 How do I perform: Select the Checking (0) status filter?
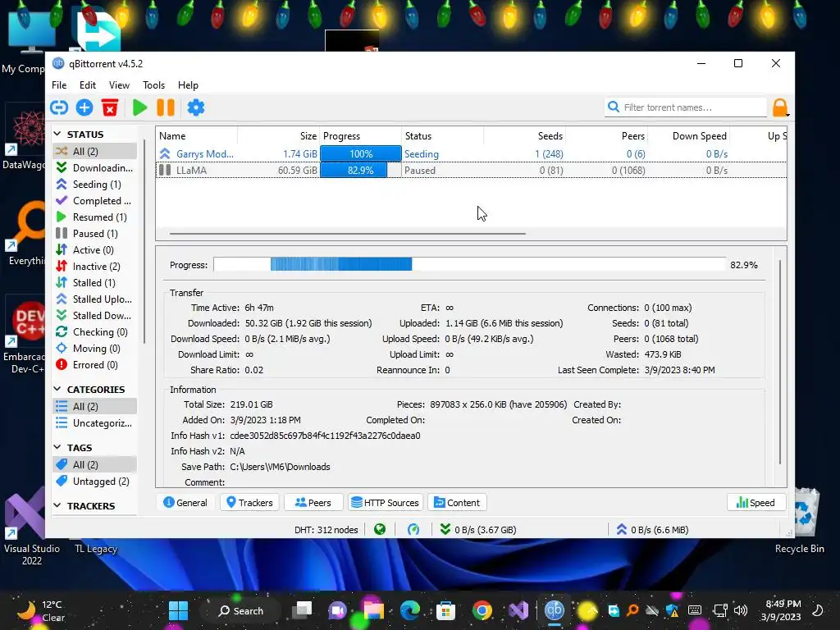click(95, 332)
